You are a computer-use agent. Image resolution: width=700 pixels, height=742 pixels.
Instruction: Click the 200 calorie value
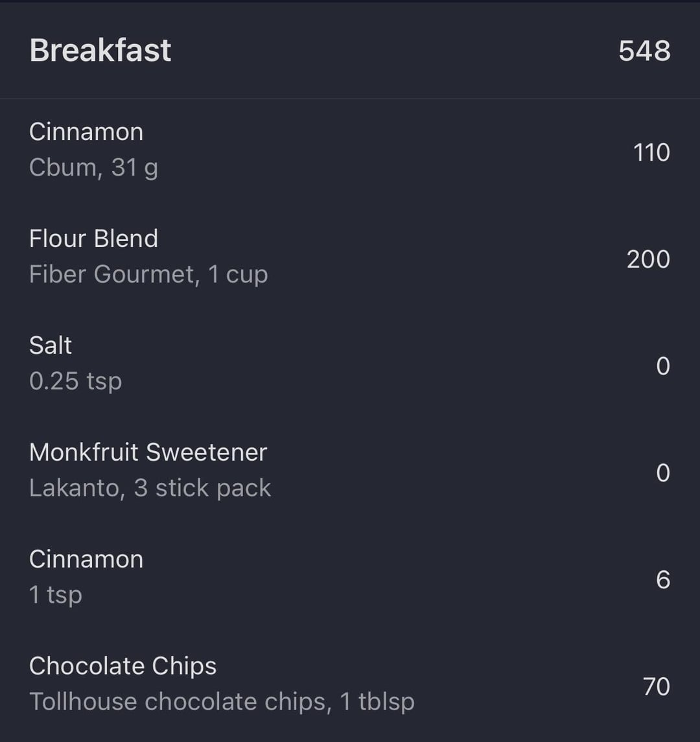648,259
